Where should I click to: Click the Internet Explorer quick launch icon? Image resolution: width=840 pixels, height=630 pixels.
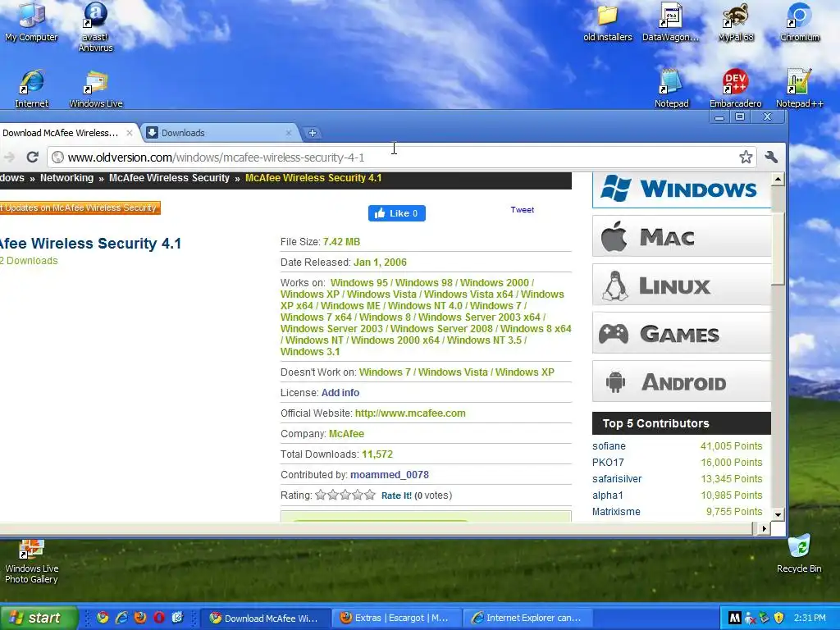coord(121,618)
